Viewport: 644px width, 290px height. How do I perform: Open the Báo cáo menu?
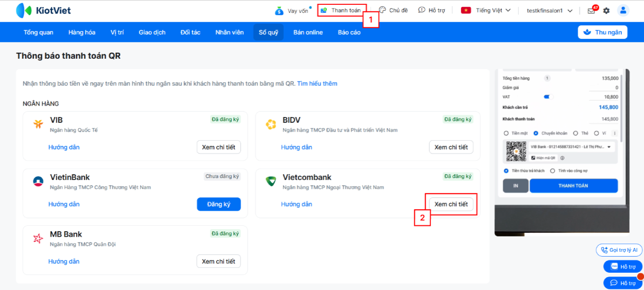349,32
